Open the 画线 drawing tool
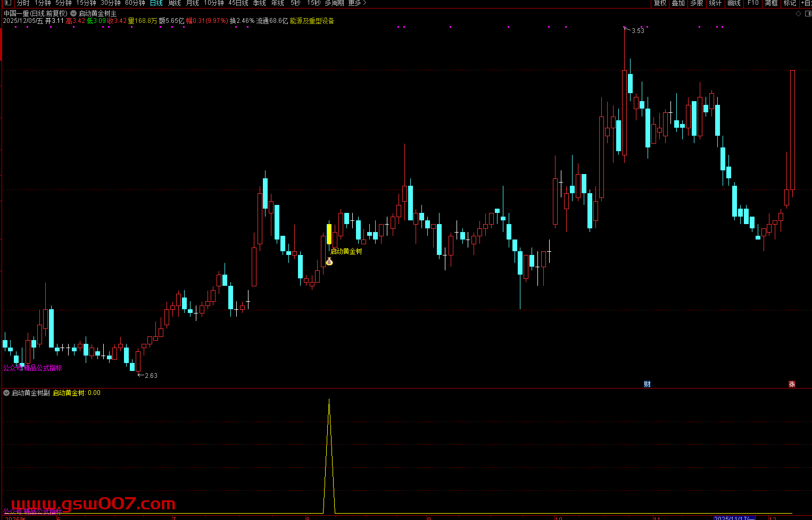Image resolution: width=812 pixels, height=520 pixels. (x=734, y=3)
